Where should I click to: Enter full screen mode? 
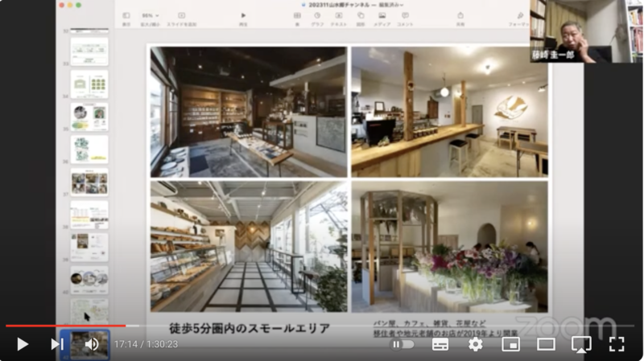pyautogui.click(x=617, y=344)
